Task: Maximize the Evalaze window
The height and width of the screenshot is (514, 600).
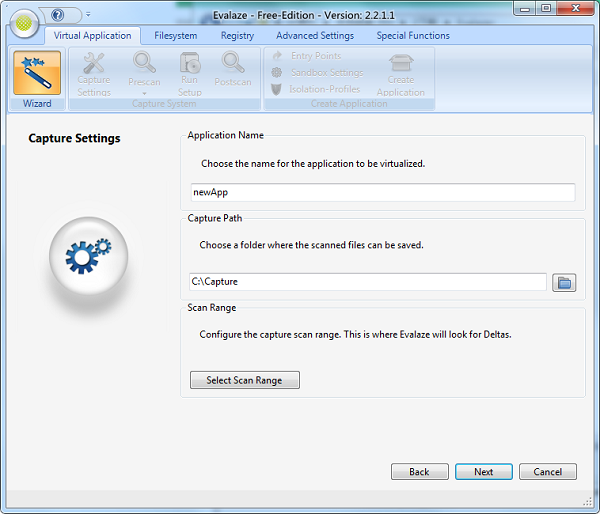Action: coord(546,8)
